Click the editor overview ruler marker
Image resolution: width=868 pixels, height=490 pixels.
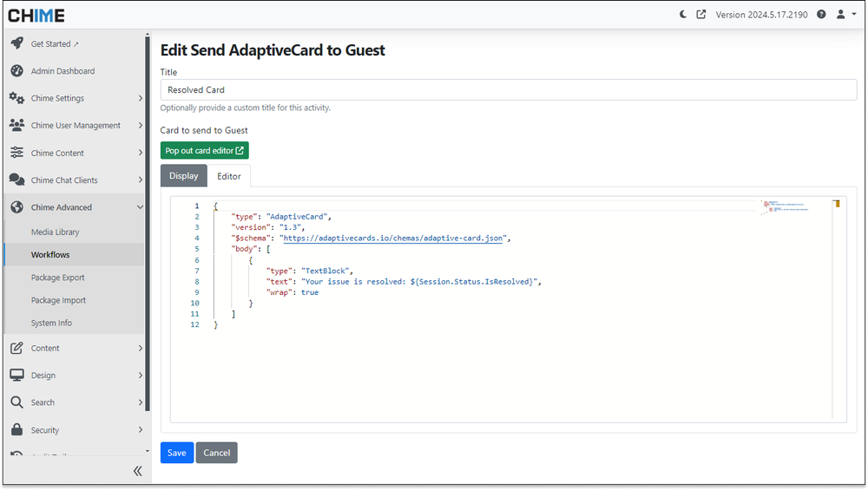[837, 204]
